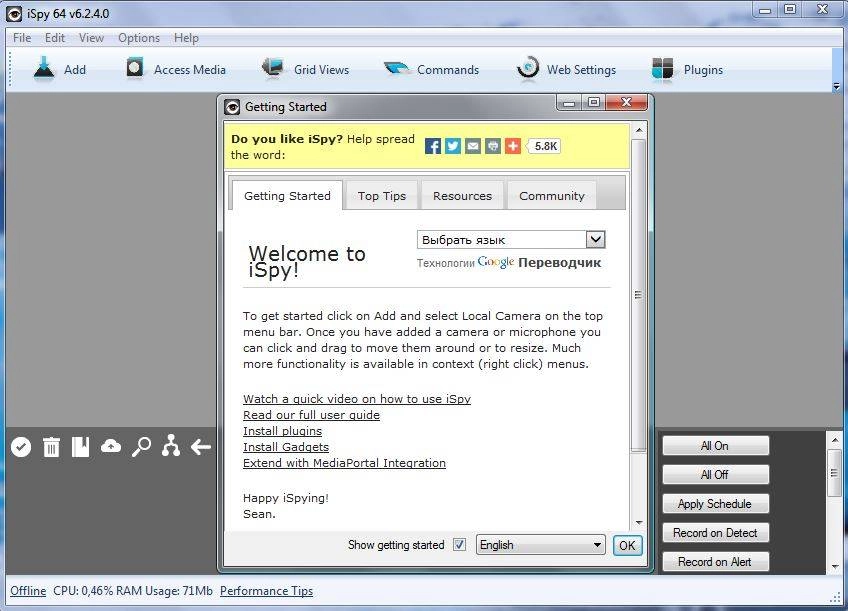This screenshot has height=611, width=848.
Task: Share iSpy on Facebook
Action: tap(433, 146)
